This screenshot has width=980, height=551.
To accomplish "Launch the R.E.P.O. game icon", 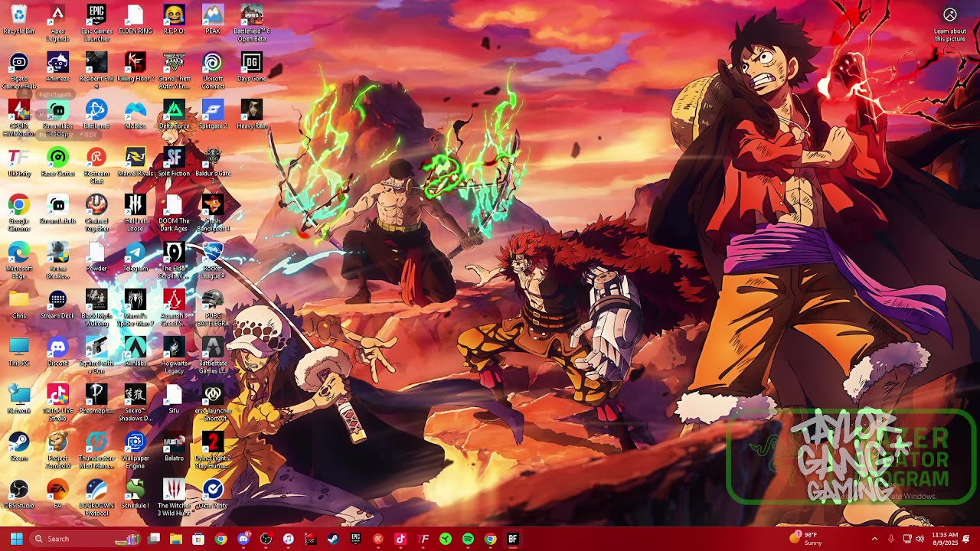I will (x=174, y=21).
